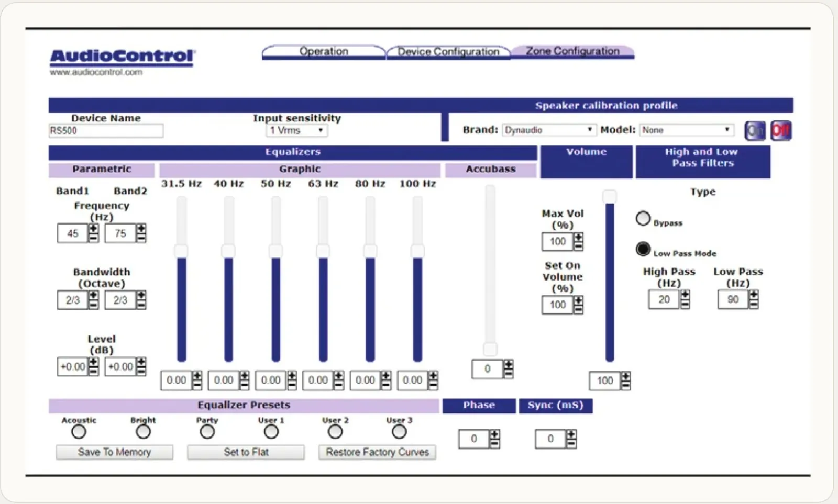838x504 pixels.
Task: Select the User 3 equalizer preset
Action: (x=399, y=432)
